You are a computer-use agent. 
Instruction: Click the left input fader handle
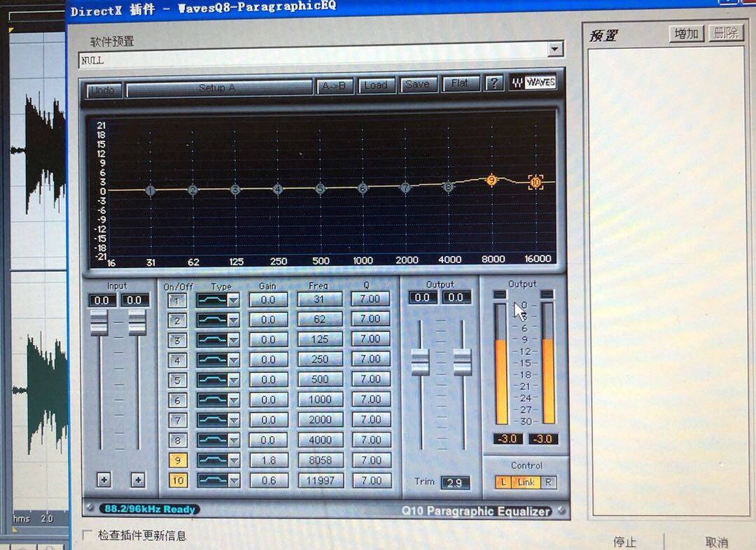tap(99, 323)
